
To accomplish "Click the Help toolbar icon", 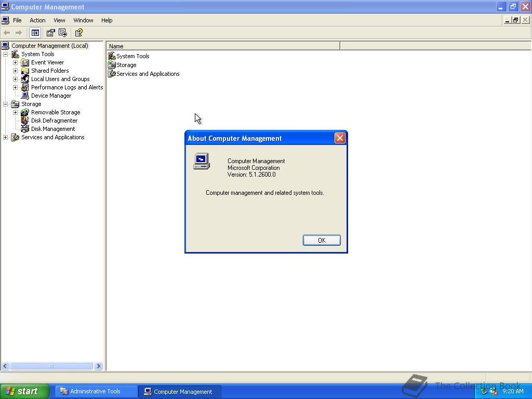I will (x=79, y=33).
